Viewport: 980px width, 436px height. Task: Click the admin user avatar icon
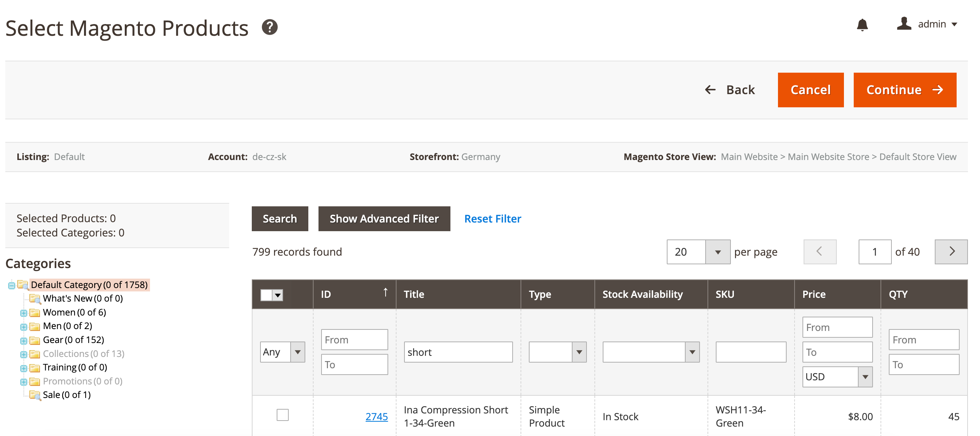[x=904, y=24]
